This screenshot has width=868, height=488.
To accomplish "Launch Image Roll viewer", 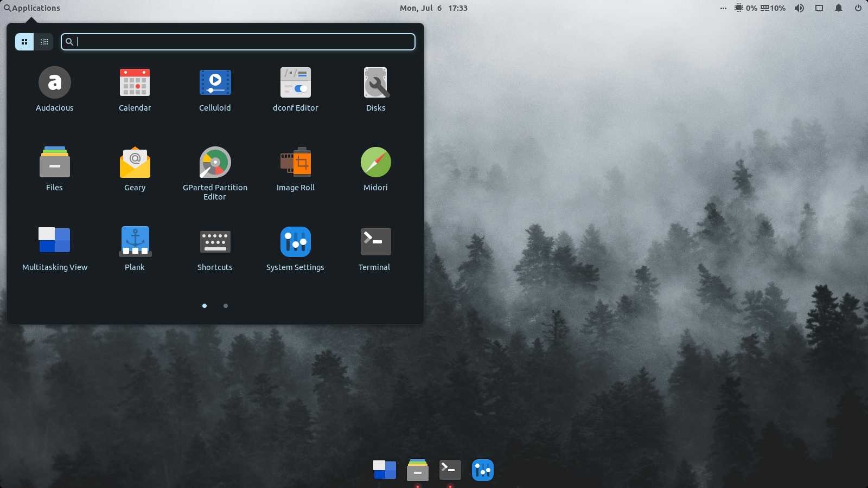I will pyautogui.click(x=295, y=162).
